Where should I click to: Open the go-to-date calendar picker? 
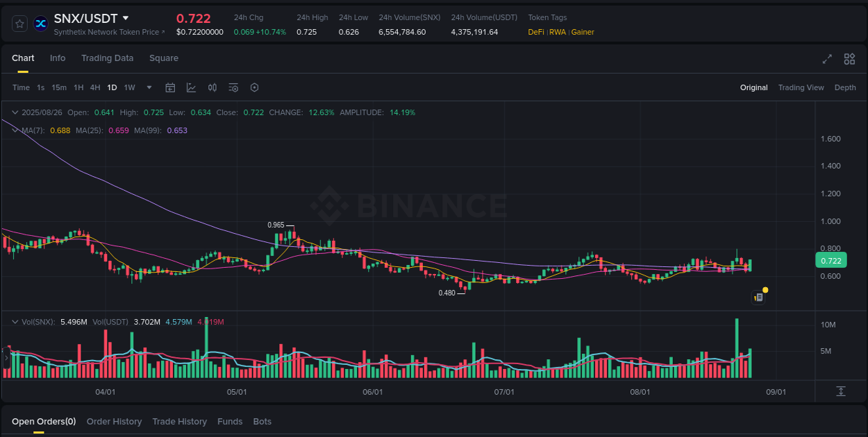(170, 87)
